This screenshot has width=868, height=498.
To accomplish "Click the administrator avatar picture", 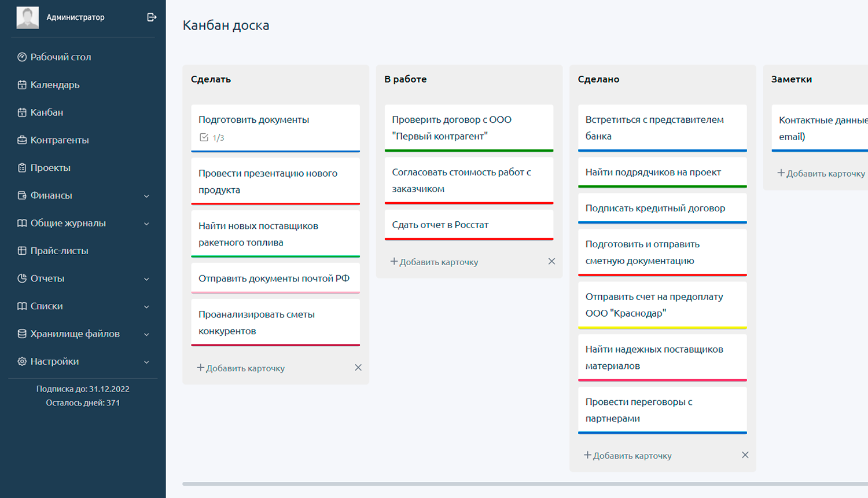I will click(x=28, y=17).
